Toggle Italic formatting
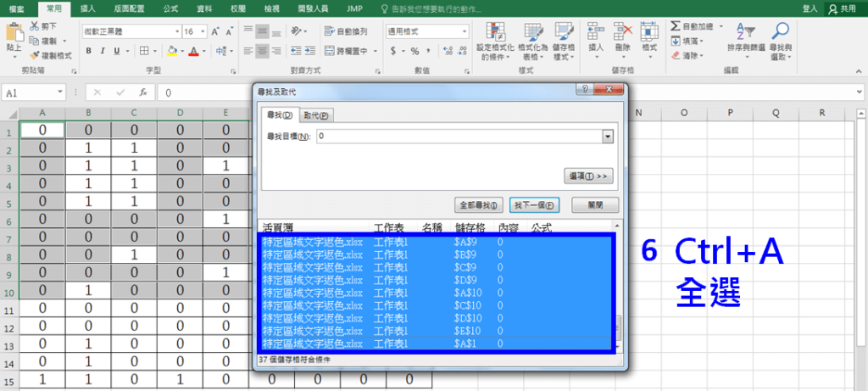Screen dimensions: 868x391 pos(101,51)
